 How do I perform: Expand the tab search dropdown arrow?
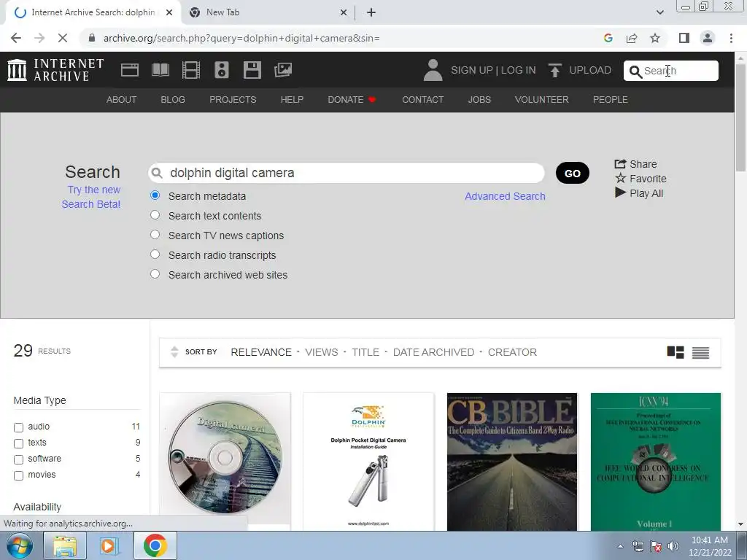659,12
